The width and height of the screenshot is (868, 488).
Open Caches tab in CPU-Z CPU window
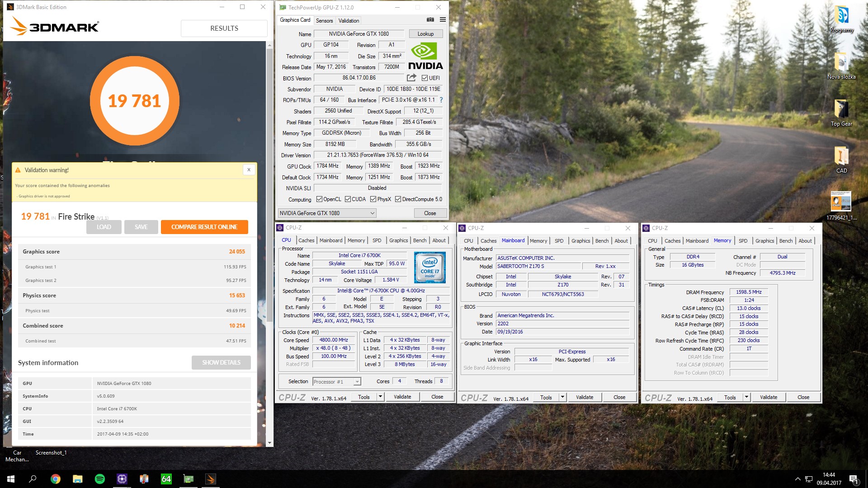point(306,240)
